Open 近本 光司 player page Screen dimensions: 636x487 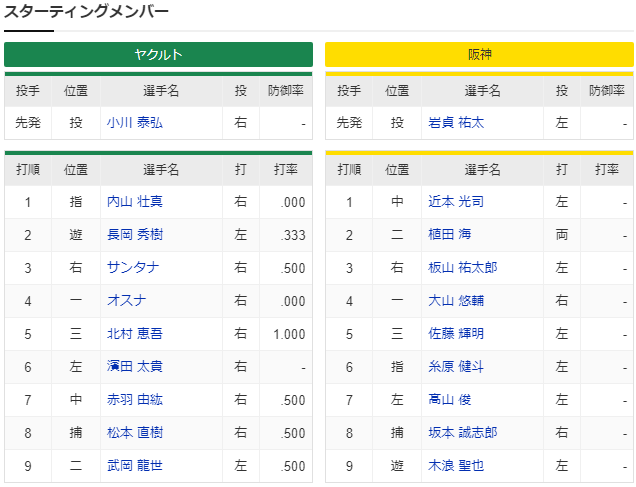[456, 202]
